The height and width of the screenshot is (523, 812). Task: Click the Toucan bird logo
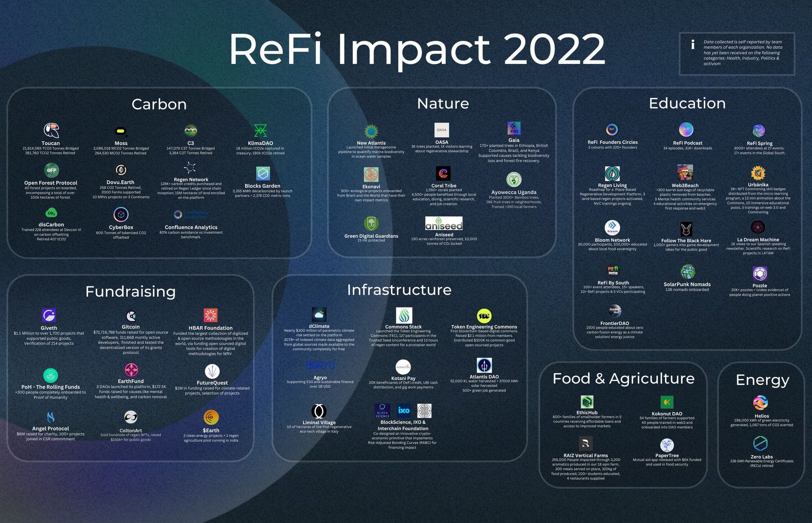point(51,130)
